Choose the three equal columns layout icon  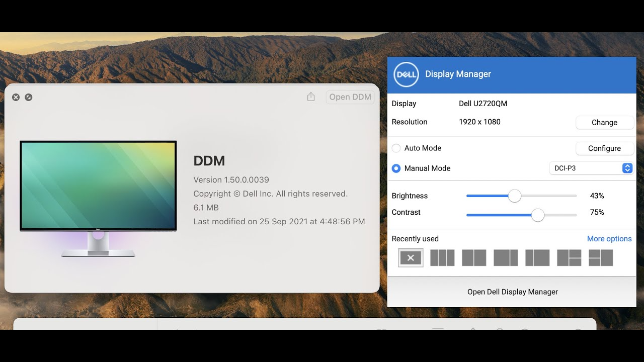click(x=442, y=258)
